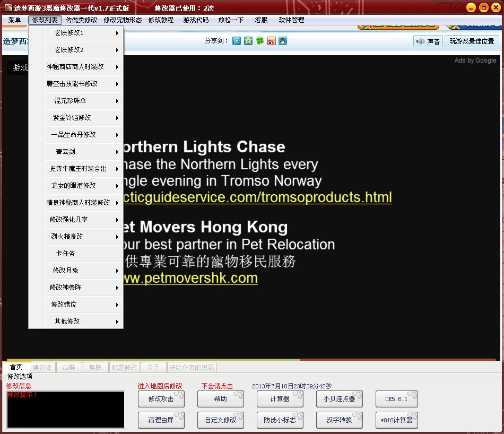Open the 计算器 button

[280, 399]
